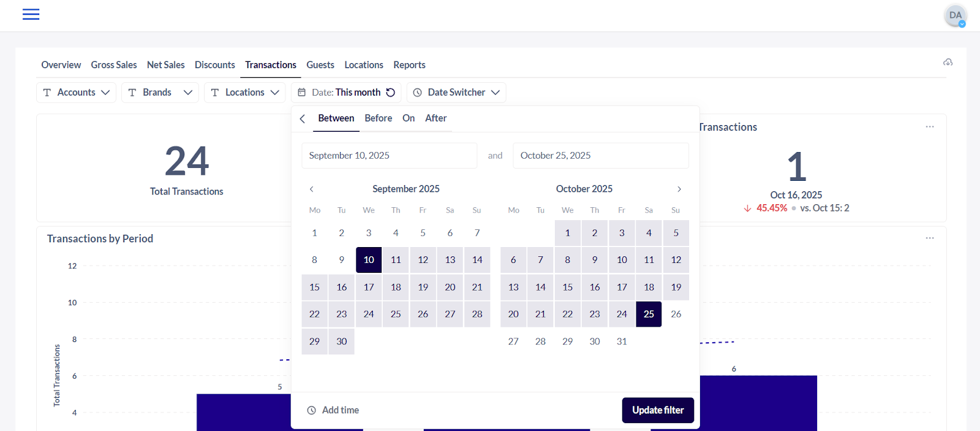
Task: Click the cloud download icon
Action: click(948, 63)
